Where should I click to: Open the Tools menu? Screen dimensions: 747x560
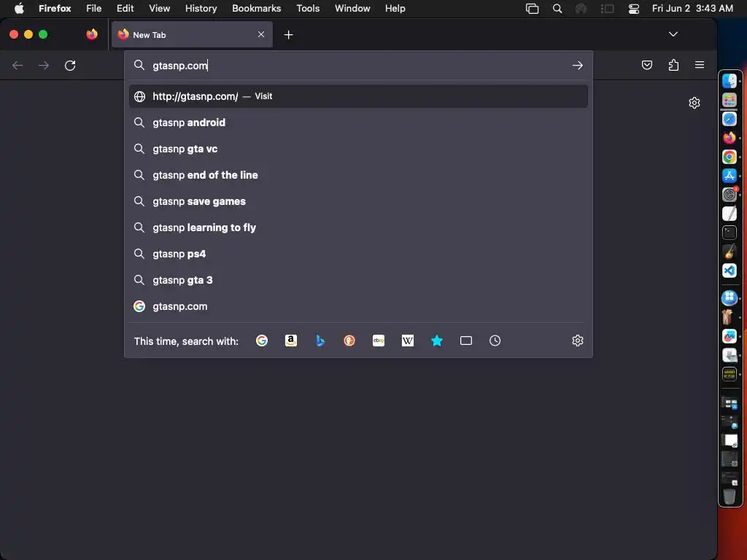[x=308, y=8]
